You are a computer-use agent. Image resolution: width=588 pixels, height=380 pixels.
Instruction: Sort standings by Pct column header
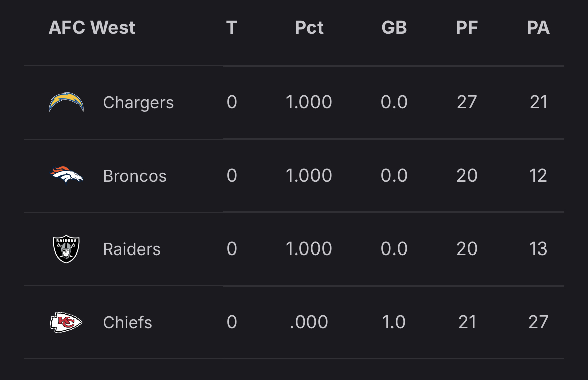click(x=309, y=28)
